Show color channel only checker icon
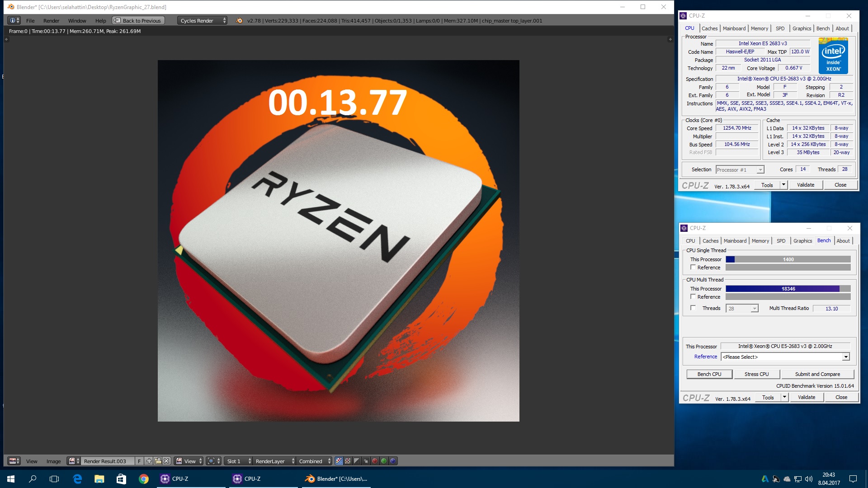868x488 pixels. (x=348, y=461)
